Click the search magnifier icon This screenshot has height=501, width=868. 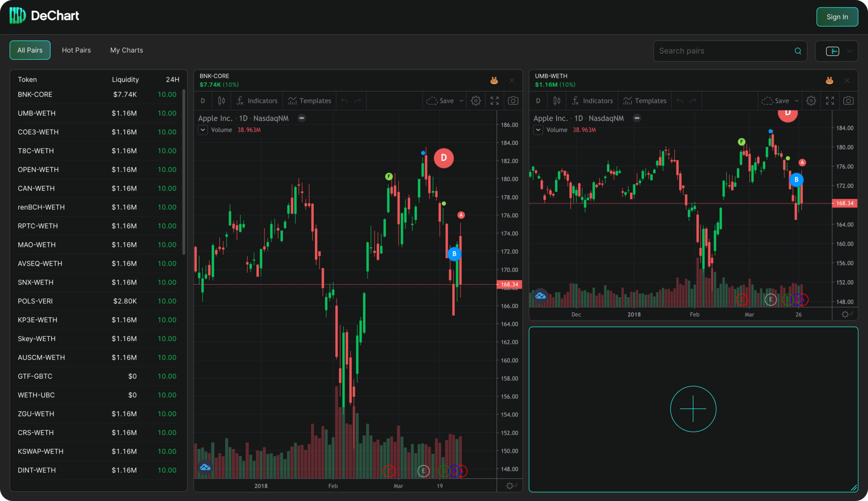click(x=798, y=51)
